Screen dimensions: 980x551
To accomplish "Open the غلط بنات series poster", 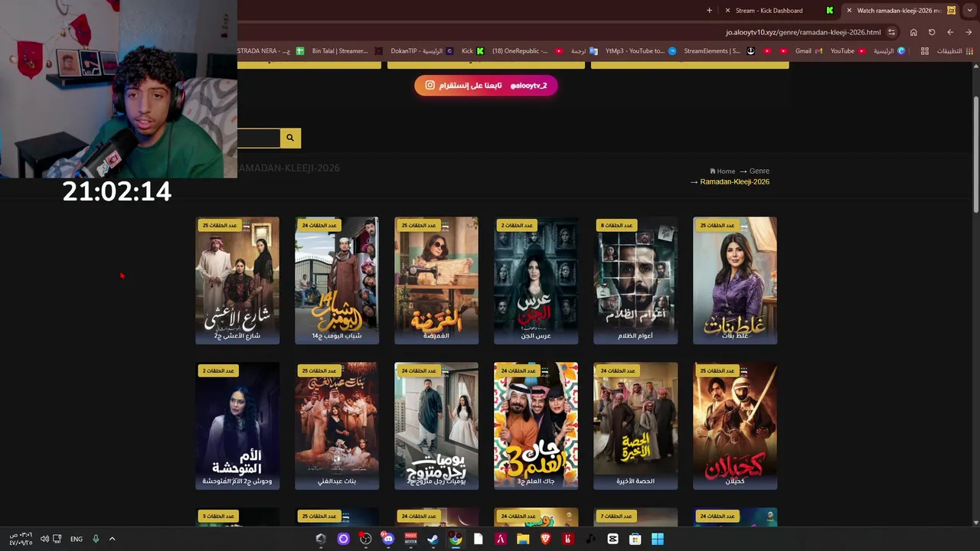I will click(735, 280).
